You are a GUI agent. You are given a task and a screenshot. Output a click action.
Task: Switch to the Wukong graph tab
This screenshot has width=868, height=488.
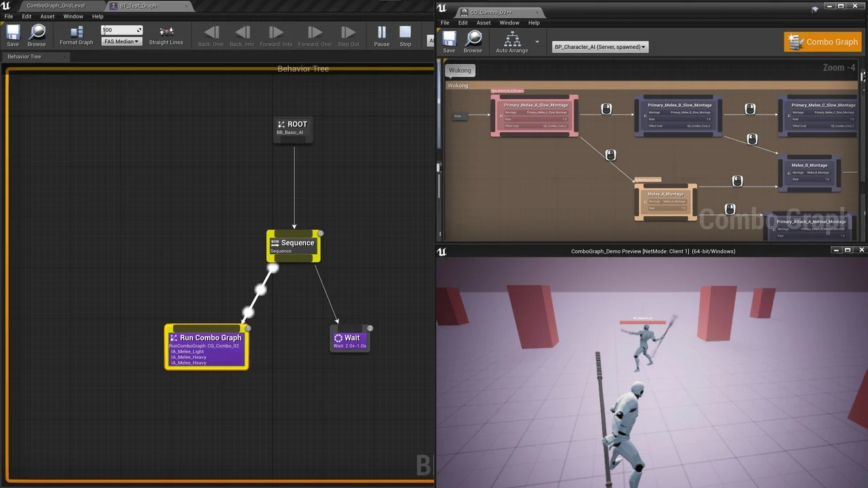click(460, 70)
